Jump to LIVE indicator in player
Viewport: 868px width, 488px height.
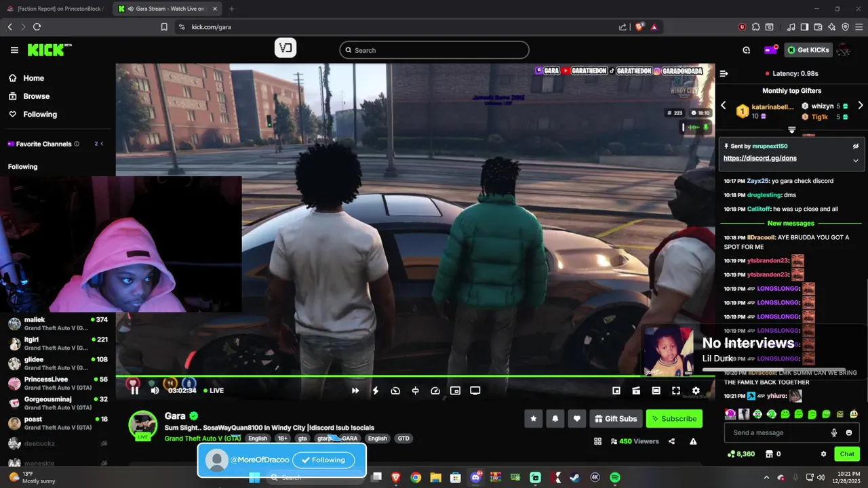tap(214, 390)
